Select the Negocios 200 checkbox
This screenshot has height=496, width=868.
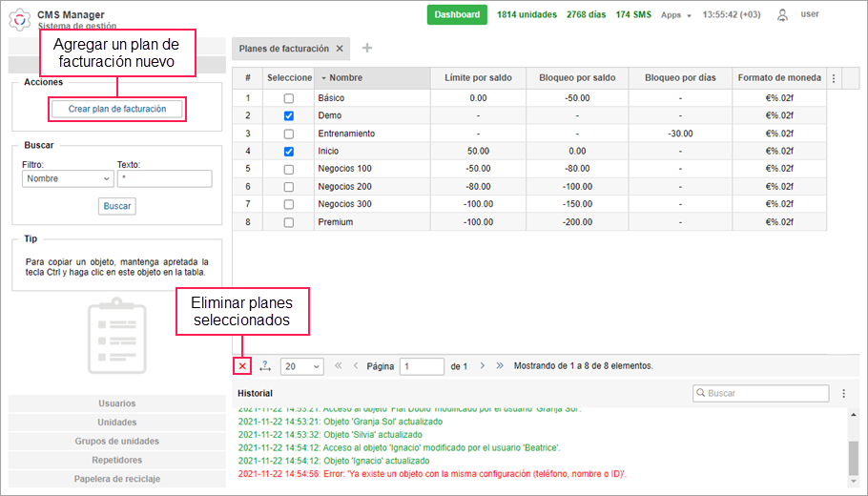289,187
